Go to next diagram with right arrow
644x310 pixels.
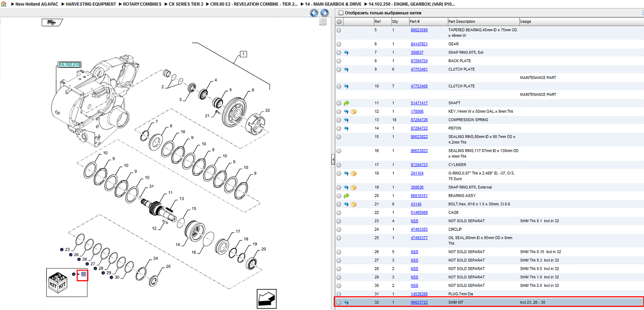click(x=325, y=13)
